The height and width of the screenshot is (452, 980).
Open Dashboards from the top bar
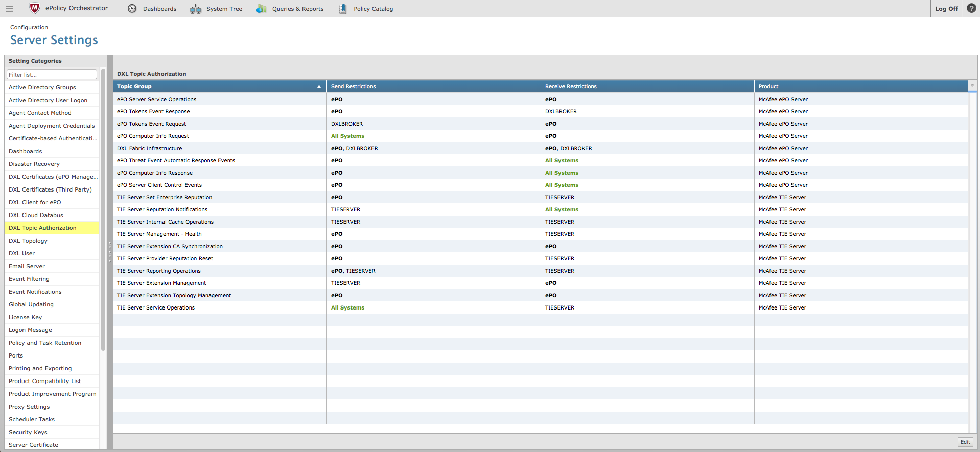point(159,9)
